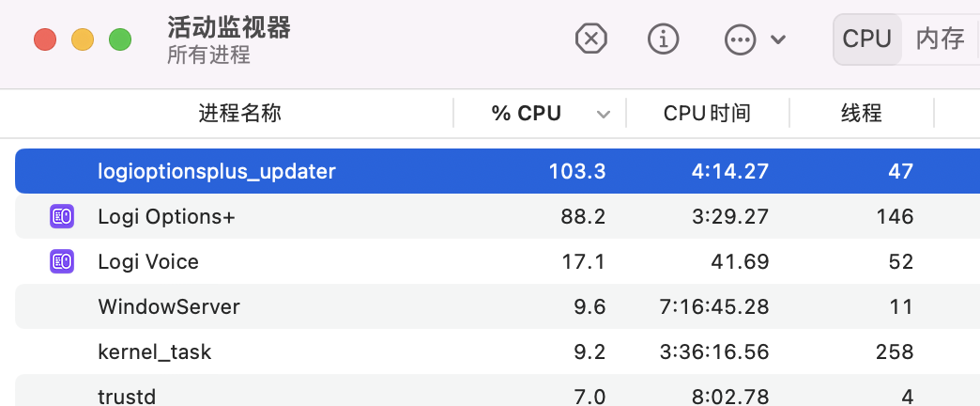The height and width of the screenshot is (406, 980).
Task: Select the logioptionsplus_updater process row
Action: click(x=216, y=171)
